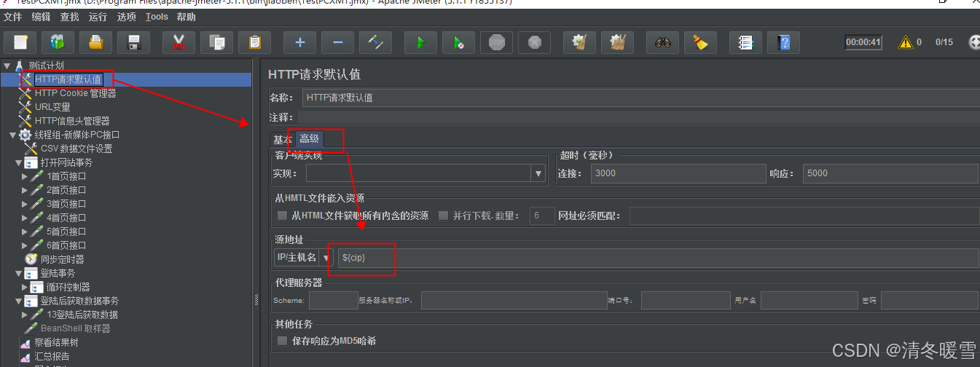Select BeanShell 取样器 in tree
The image size is (980, 367).
[x=76, y=328]
